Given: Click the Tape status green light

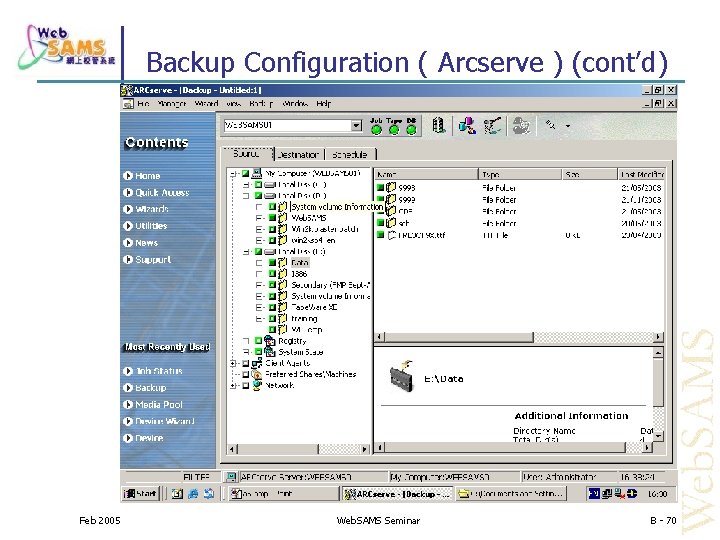Looking at the screenshot, I should 394,130.
